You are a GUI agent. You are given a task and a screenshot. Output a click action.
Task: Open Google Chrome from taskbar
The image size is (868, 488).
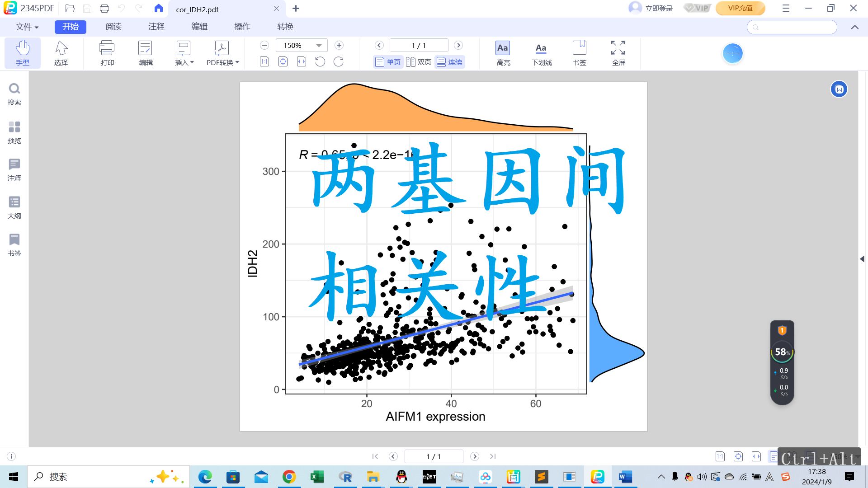[x=289, y=477]
